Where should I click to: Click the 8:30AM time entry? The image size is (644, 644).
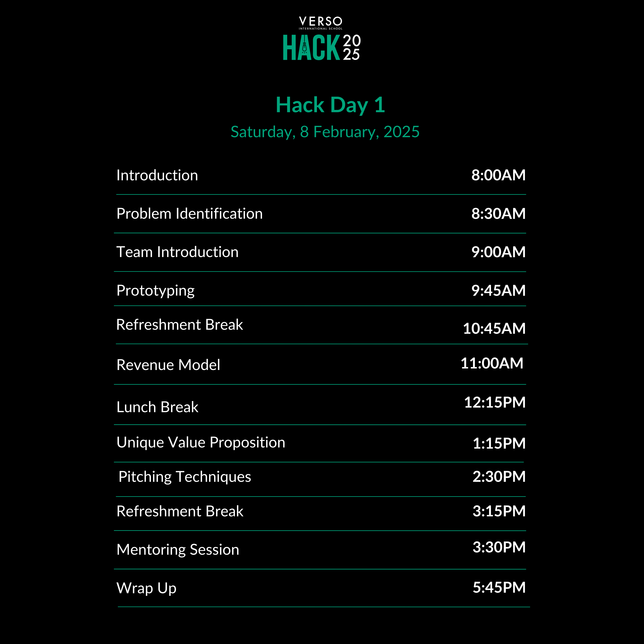(498, 214)
